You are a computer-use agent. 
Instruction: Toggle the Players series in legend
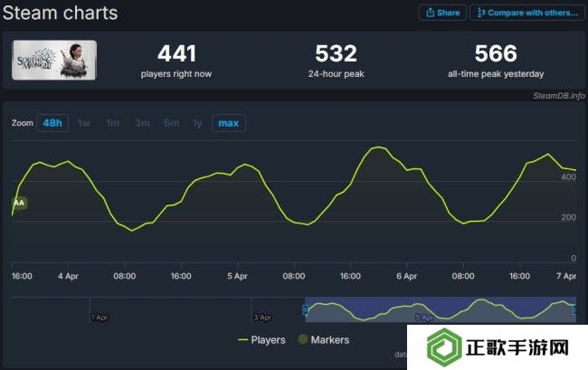tap(261, 340)
